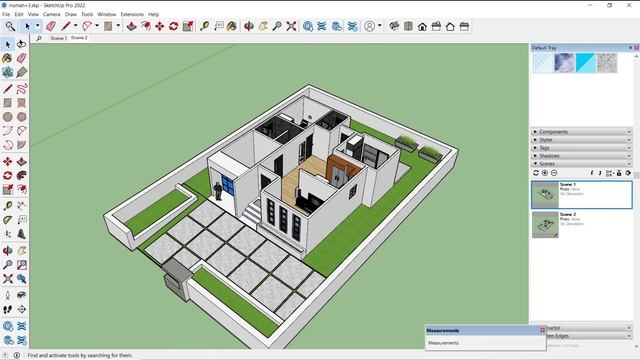Click Zoom Extents in the top toolbar
Image resolution: width=640 pixels, height=360 pixels.
point(291,27)
